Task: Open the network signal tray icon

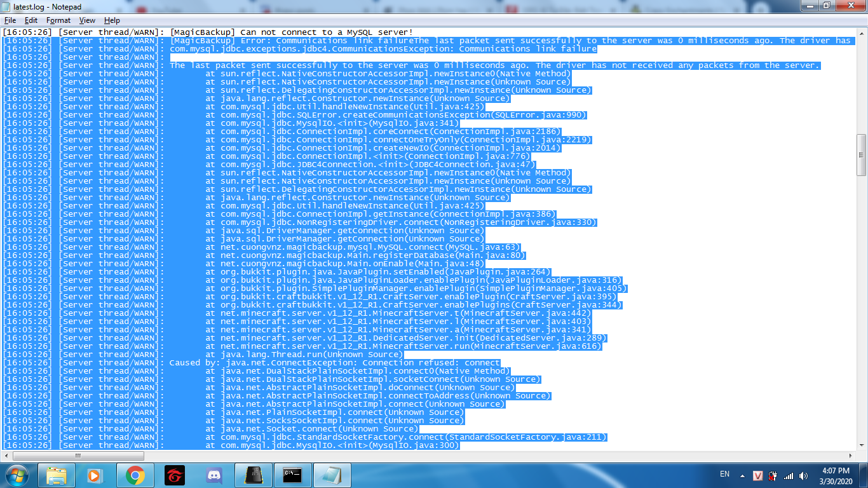Action: tap(789, 475)
